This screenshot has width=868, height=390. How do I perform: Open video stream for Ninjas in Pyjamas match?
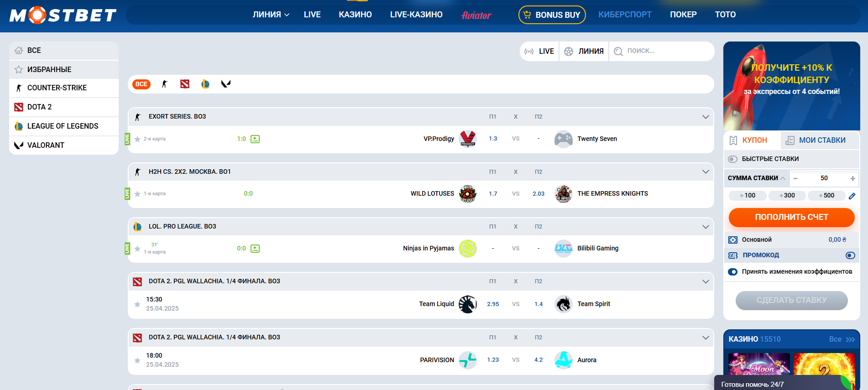tap(255, 249)
